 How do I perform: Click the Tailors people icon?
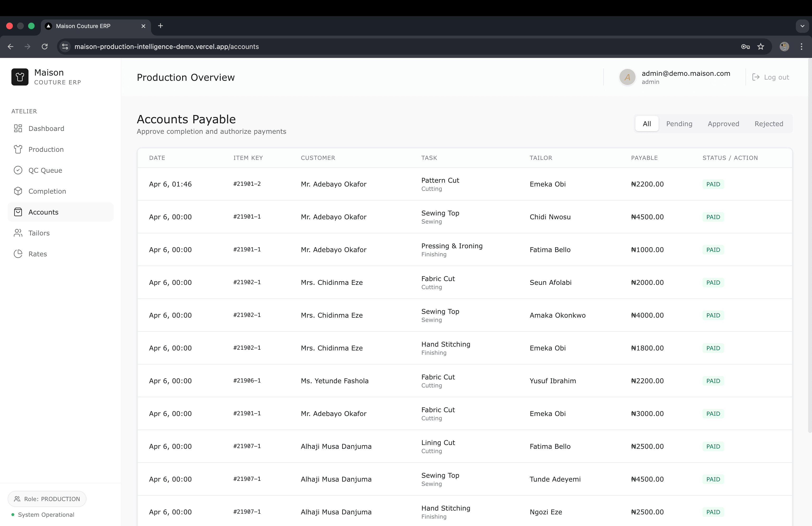pos(18,233)
